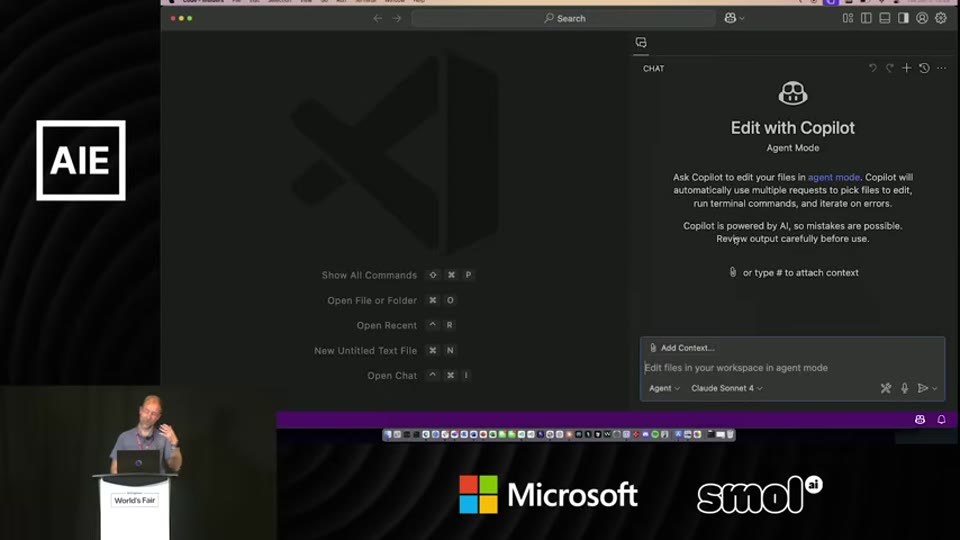The height and width of the screenshot is (540, 960).
Task: Open the Chat panel more actions ellipsis
Action: coord(942,68)
